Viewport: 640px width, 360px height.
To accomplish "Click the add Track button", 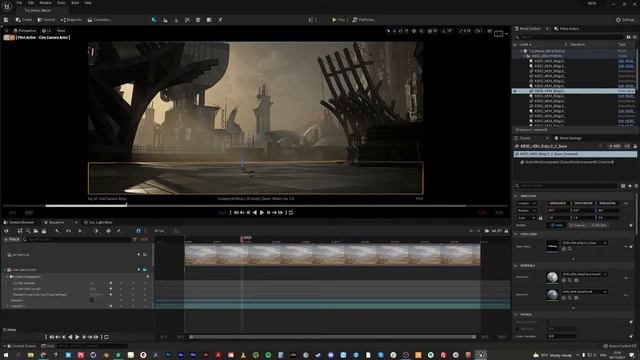I will pyautogui.click(x=12, y=240).
